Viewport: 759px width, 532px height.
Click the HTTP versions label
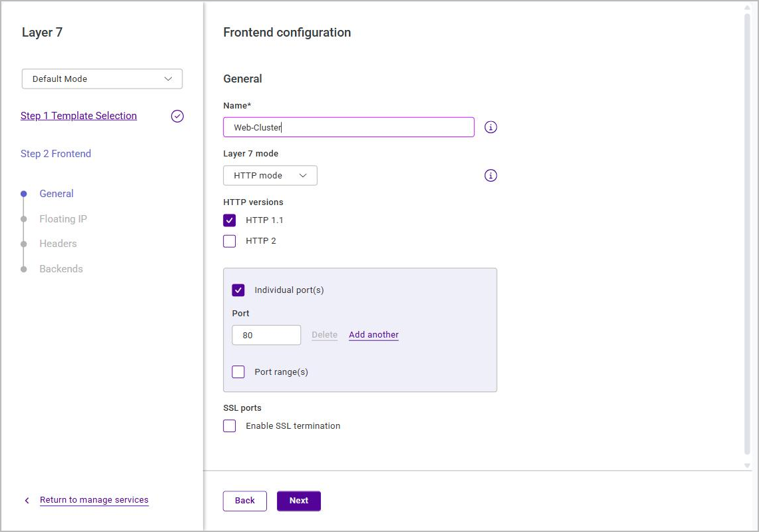(253, 202)
